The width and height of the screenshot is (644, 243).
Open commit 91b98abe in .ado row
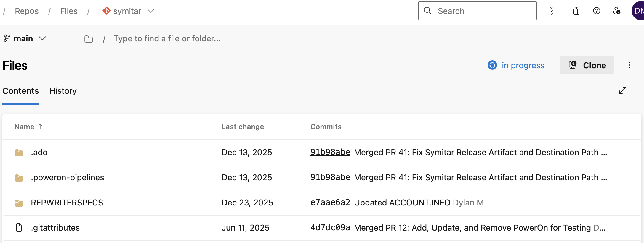330,152
